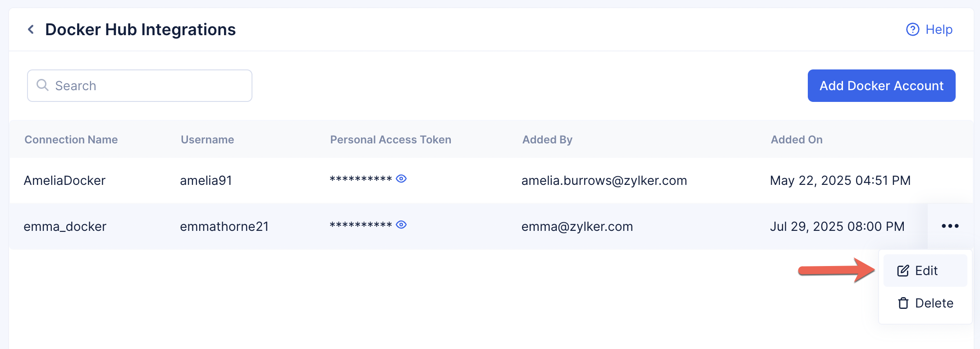Click the Added On column header

(797, 140)
